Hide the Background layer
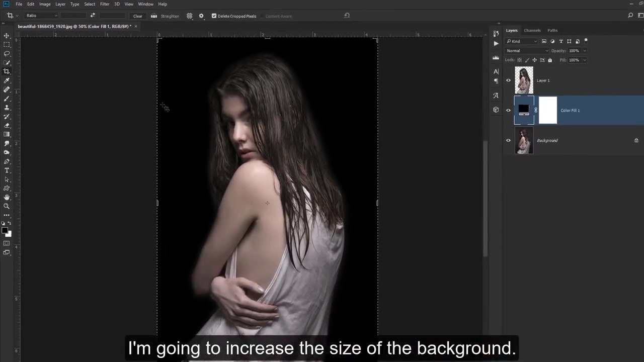Screen dimensions: 644x362 coord(508,140)
